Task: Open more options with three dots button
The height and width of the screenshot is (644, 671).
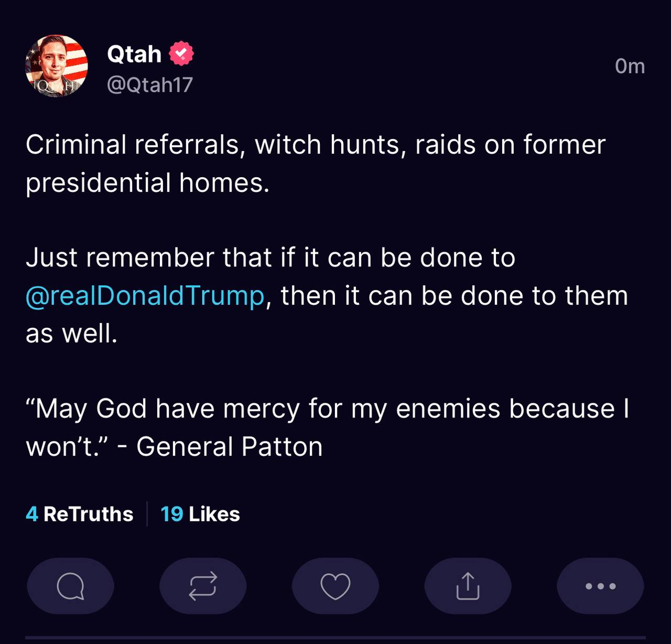Action: [x=600, y=586]
